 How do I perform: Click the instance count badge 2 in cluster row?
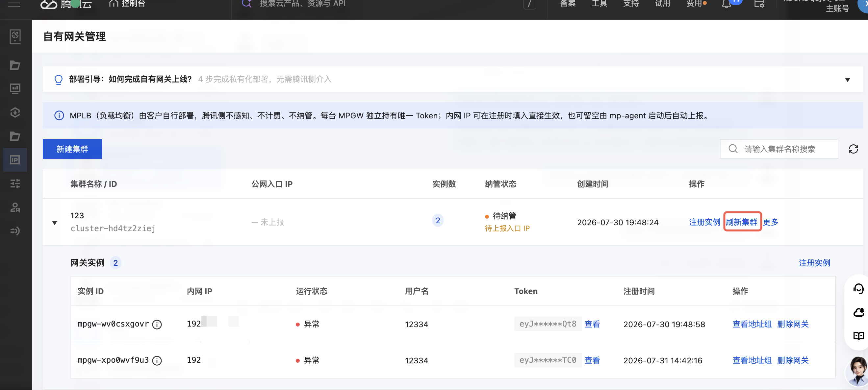[x=438, y=221]
